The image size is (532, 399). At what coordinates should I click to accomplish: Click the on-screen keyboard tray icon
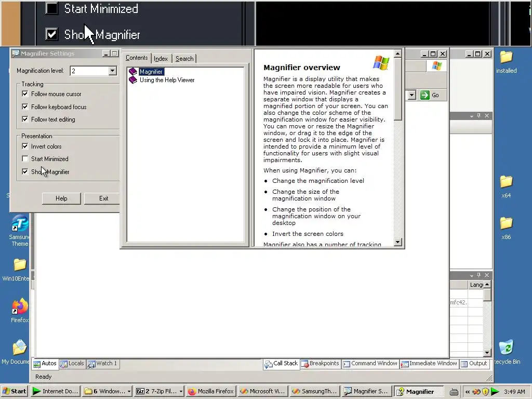point(454,392)
